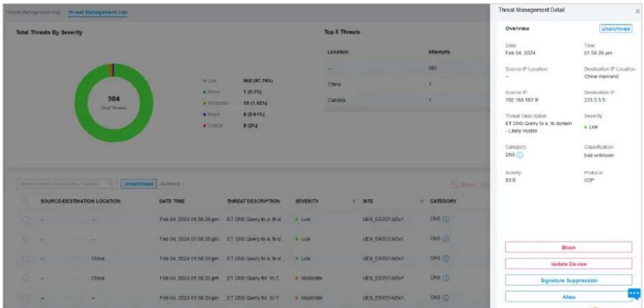The height and width of the screenshot is (308, 644).
Task: Tick checkbox for the China Low threat row
Action: tap(27, 259)
